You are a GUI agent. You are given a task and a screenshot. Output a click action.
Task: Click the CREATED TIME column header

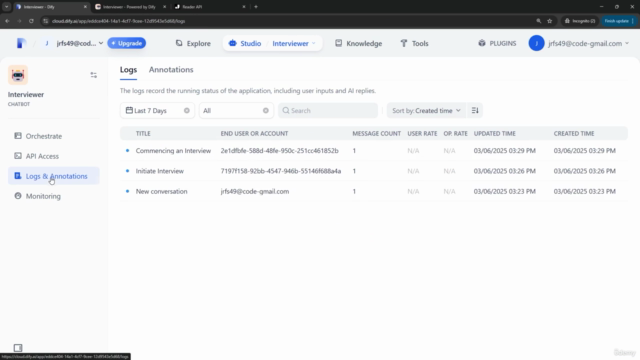[574, 133]
